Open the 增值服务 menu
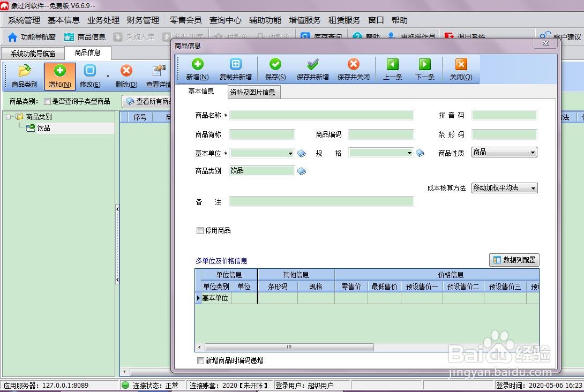 [x=304, y=20]
